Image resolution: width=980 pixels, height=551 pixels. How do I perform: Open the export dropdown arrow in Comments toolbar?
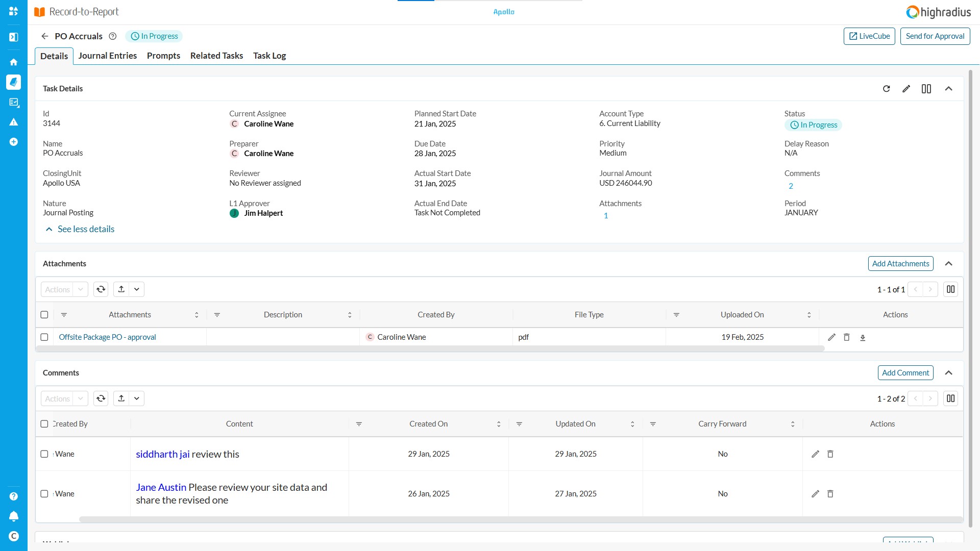pyautogui.click(x=137, y=398)
